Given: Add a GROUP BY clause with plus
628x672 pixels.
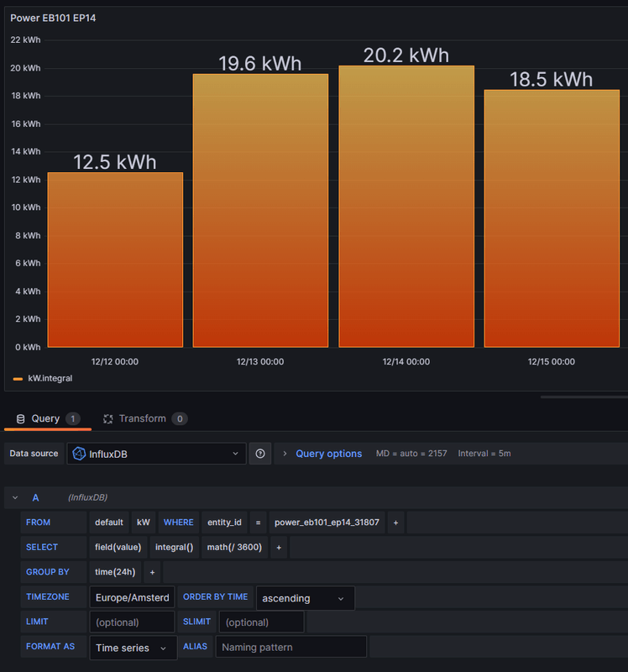Looking at the screenshot, I should tap(152, 572).
